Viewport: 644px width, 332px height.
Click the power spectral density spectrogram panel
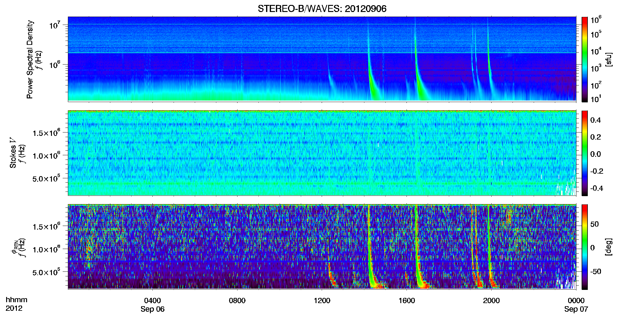322,59
